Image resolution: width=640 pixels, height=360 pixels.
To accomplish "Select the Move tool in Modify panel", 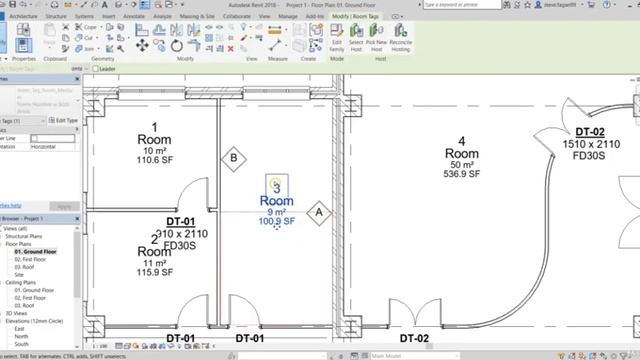I will click(x=142, y=46).
